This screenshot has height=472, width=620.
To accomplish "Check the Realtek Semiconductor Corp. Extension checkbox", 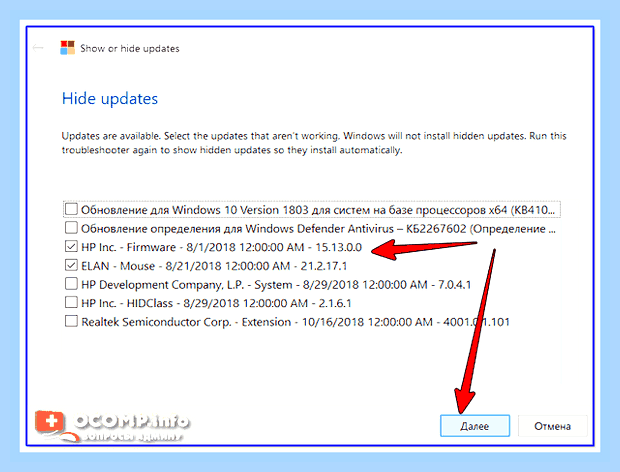I will (71, 321).
